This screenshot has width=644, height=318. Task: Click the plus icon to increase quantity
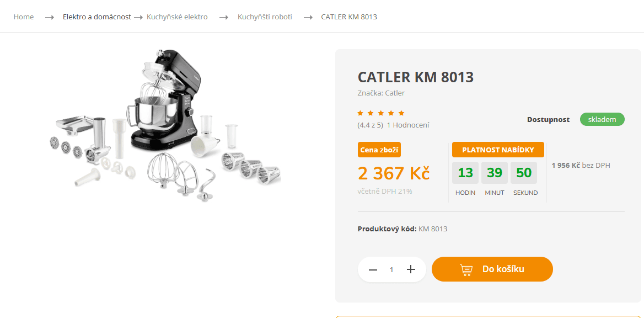411,269
